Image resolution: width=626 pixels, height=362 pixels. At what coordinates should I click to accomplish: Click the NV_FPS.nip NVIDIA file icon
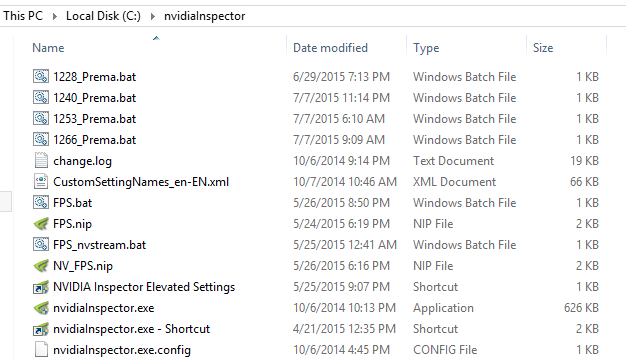tap(41, 265)
